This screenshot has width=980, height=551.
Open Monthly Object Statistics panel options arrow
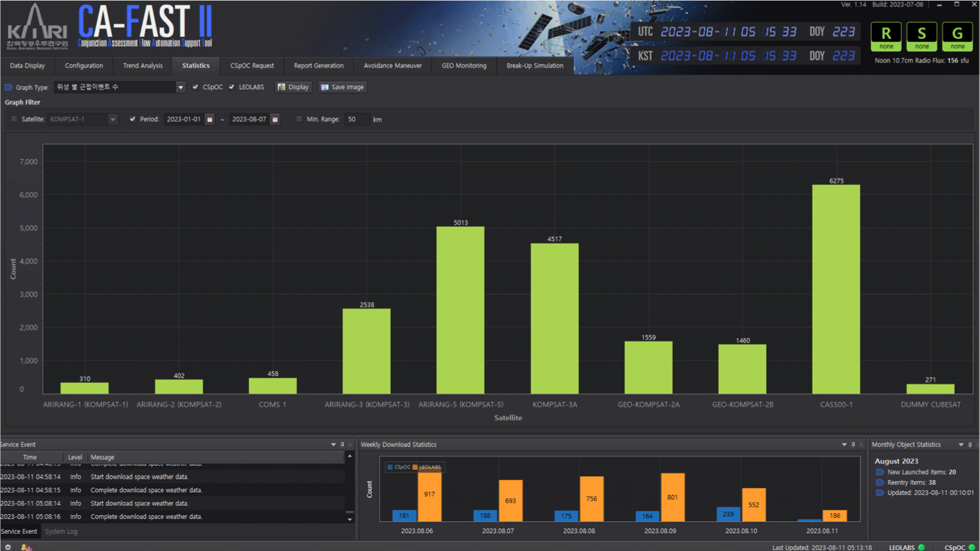[x=961, y=444]
